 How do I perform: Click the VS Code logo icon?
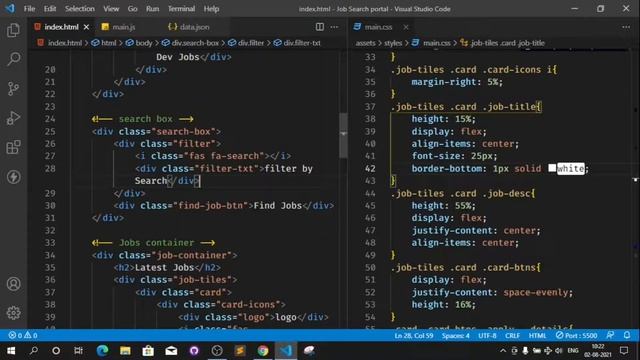click(x=10, y=8)
